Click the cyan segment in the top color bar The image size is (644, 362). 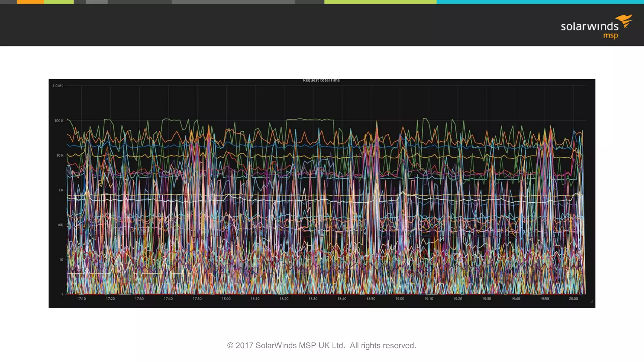click(x=540, y=2)
